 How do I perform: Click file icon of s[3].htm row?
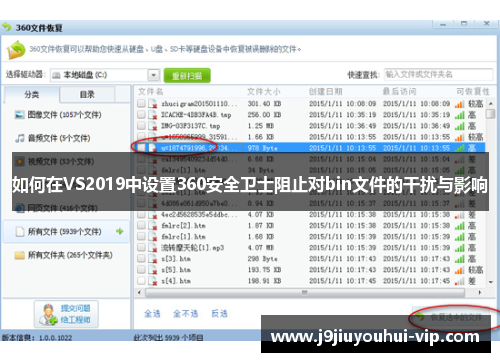point(153,259)
